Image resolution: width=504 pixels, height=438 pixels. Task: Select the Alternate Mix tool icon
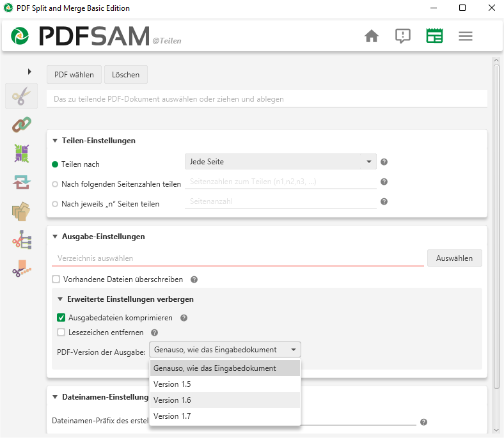tap(22, 153)
